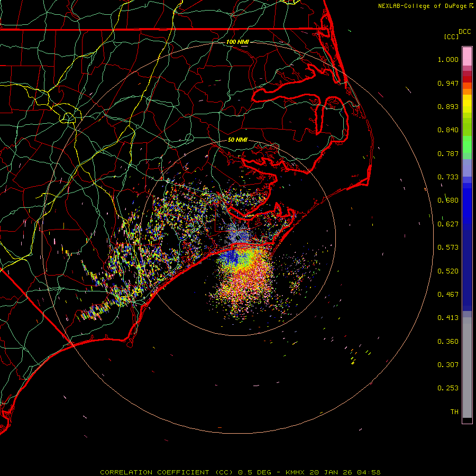
Task: Click the [CC] legend header
Action: click(451, 36)
